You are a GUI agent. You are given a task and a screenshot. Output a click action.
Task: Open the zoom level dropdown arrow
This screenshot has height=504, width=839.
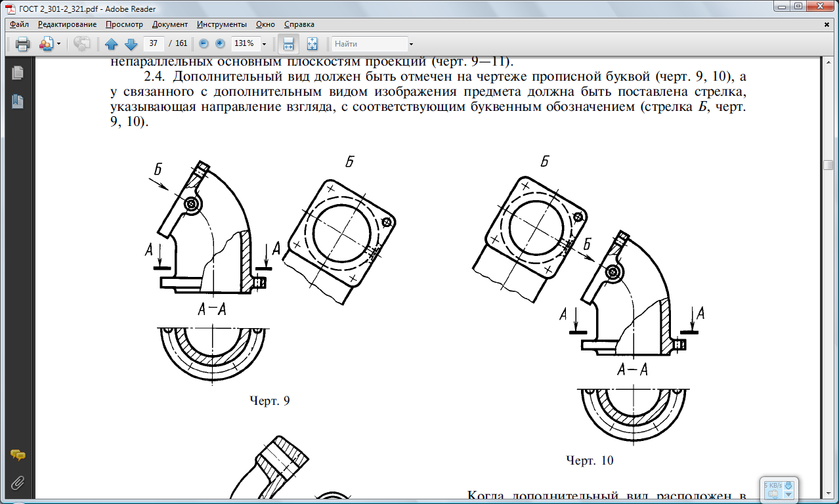pos(264,44)
